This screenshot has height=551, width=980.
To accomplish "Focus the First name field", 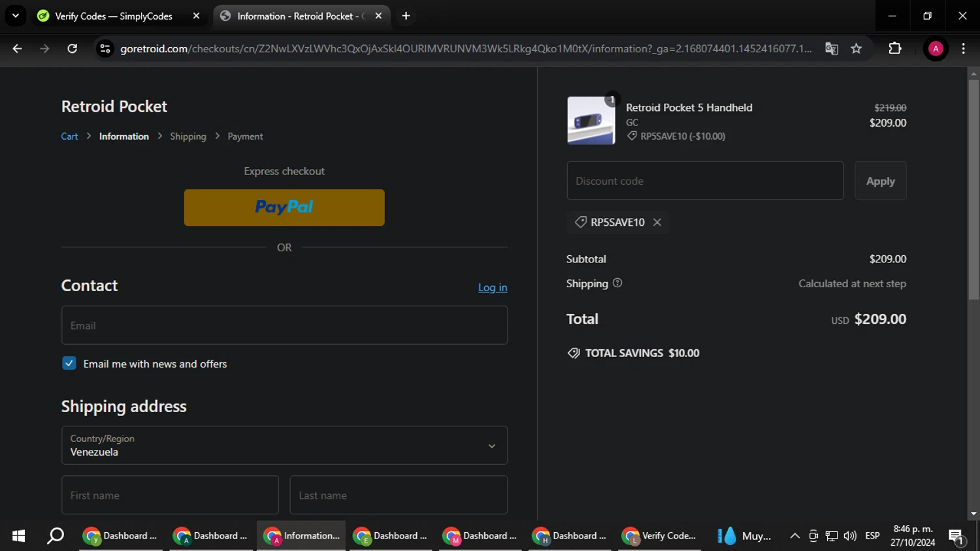I will tap(170, 495).
